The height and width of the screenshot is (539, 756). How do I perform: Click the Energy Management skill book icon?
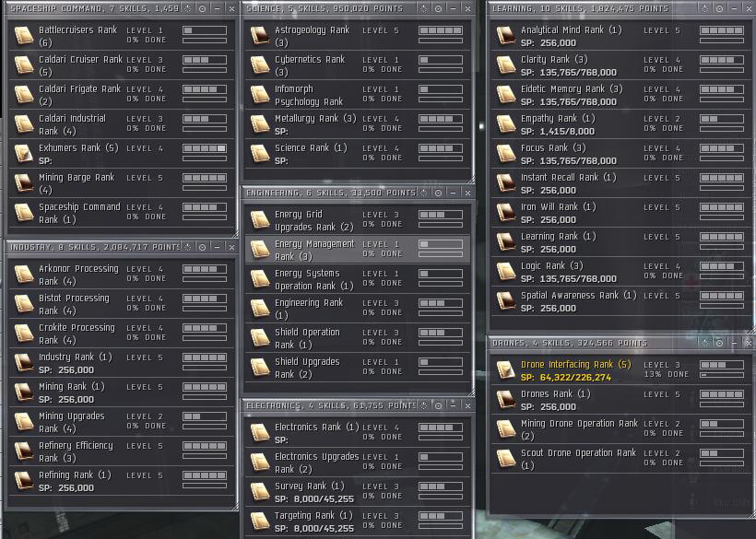[260, 250]
